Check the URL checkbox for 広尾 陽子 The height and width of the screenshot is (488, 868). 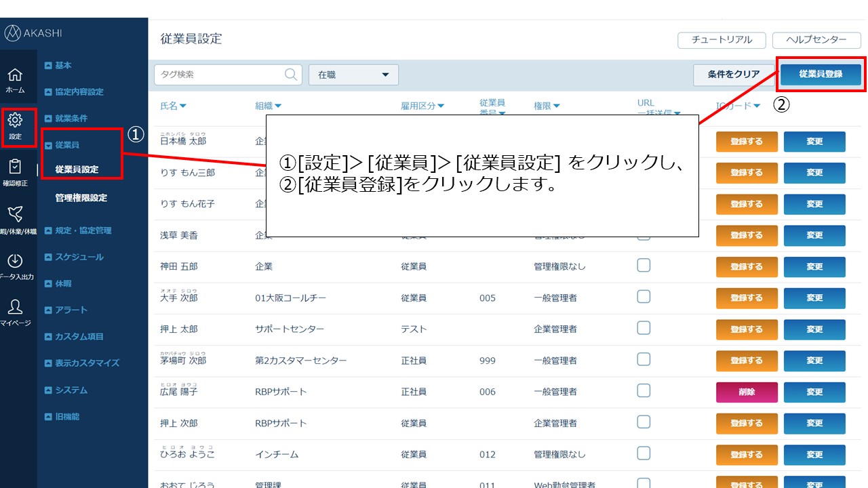pos(644,390)
